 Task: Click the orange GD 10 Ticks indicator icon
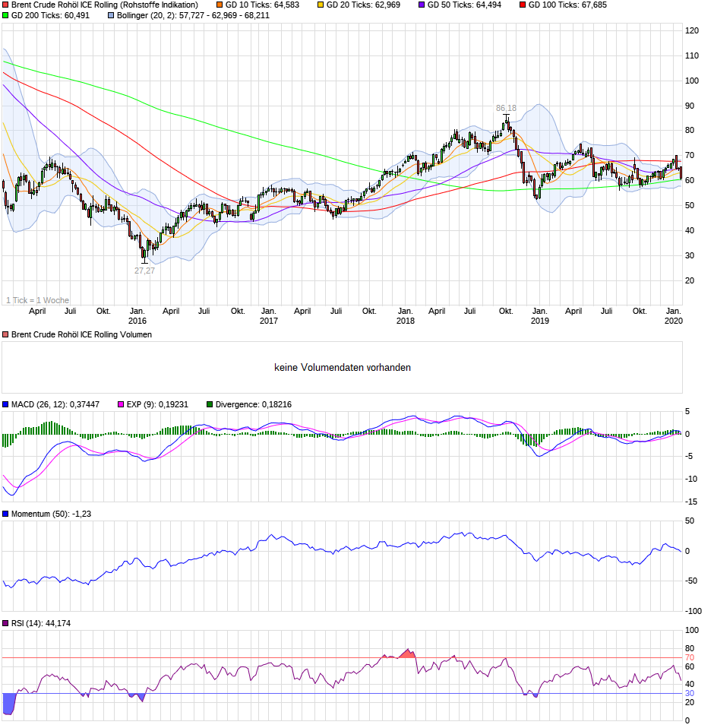pos(220,5)
